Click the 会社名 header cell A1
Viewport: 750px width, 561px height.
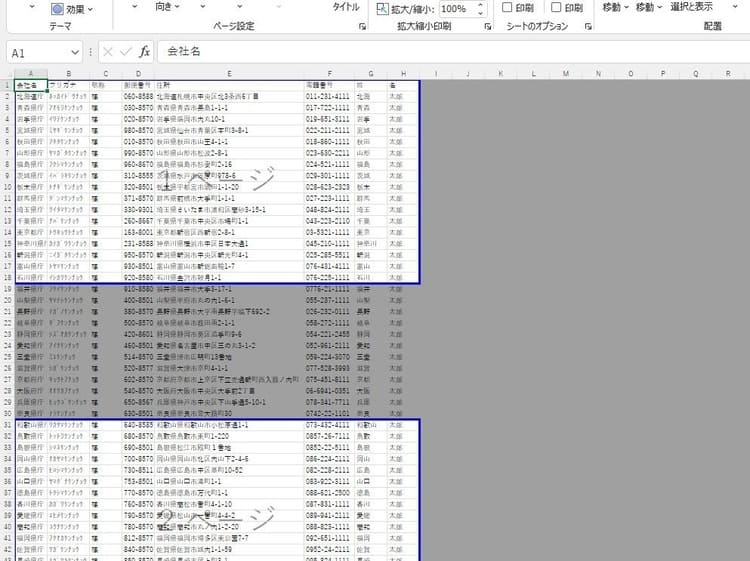31,85
